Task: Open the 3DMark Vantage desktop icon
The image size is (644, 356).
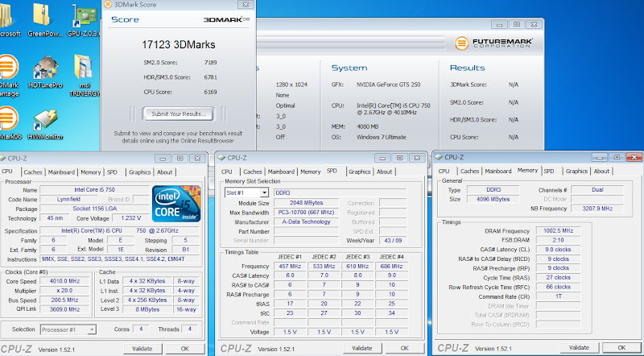Action: 8,76
